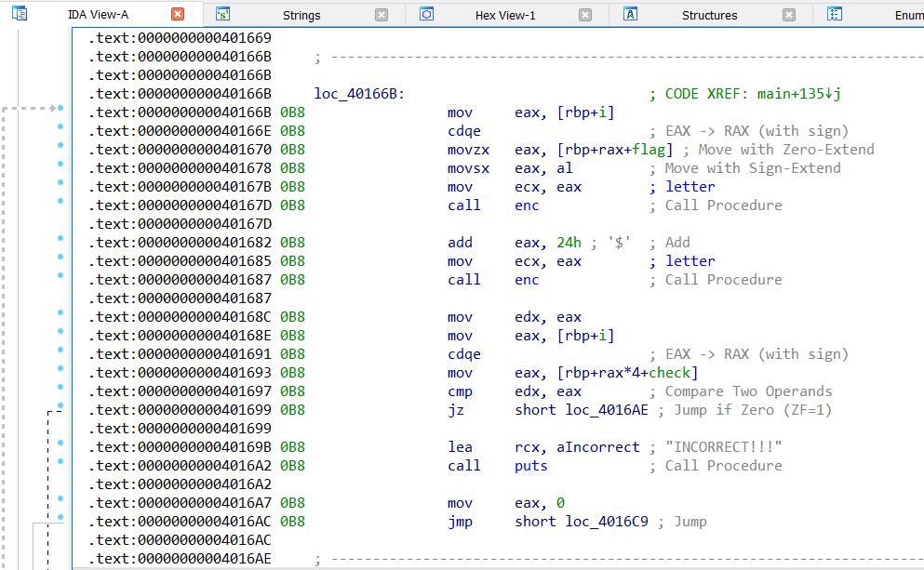
Task: Click the main+135 code cross-reference
Action: click(x=798, y=94)
